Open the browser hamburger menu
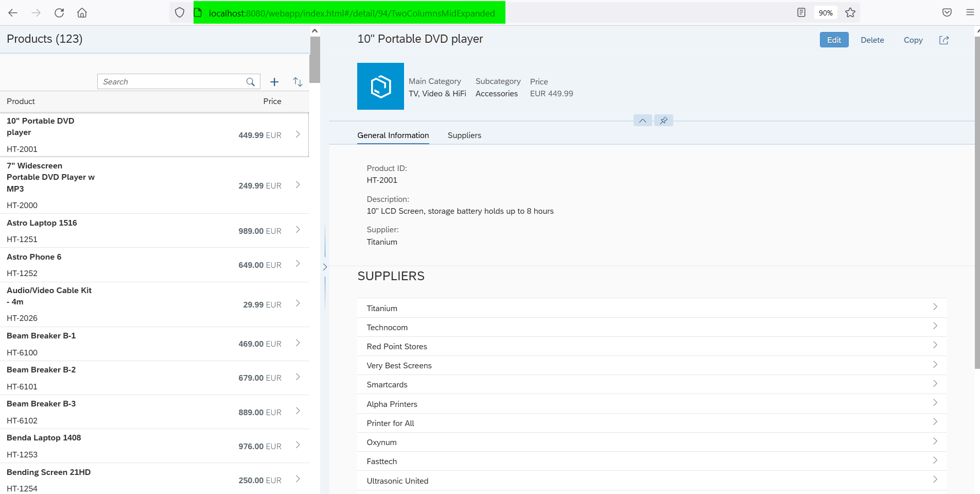This screenshot has width=980, height=494. pos(970,13)
